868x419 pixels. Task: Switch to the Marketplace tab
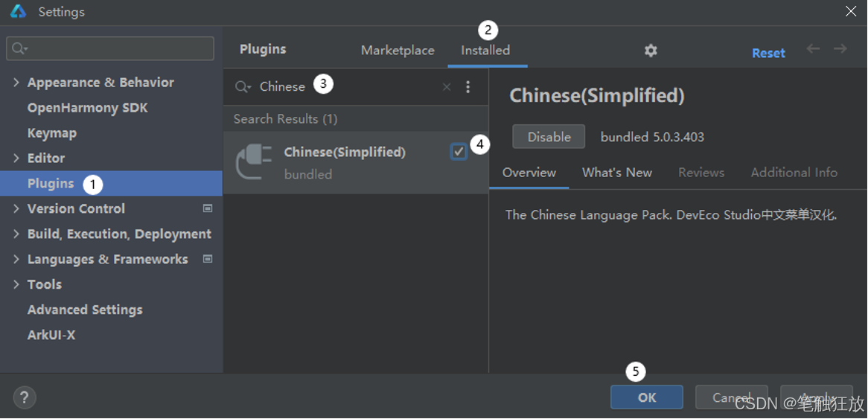coord(398,51)
